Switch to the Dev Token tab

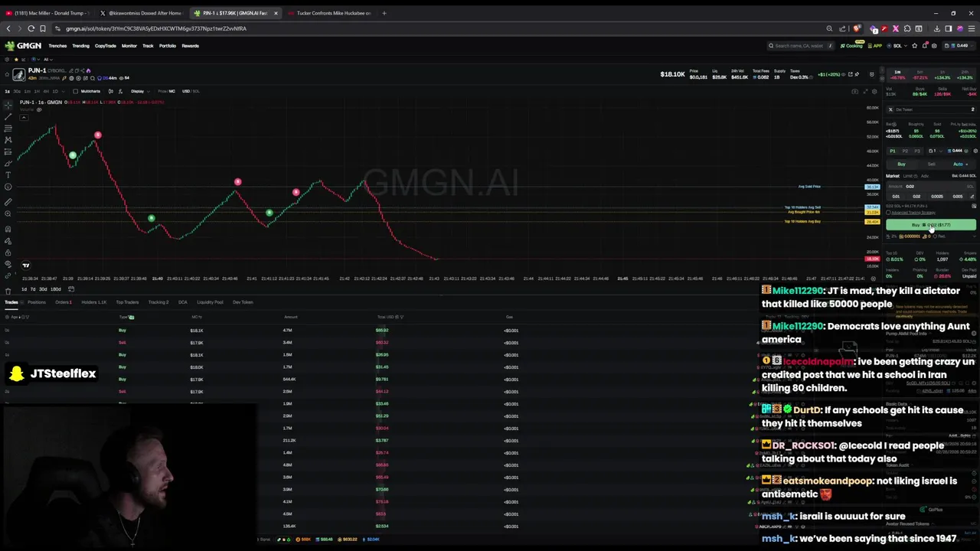tap(243, 302)
